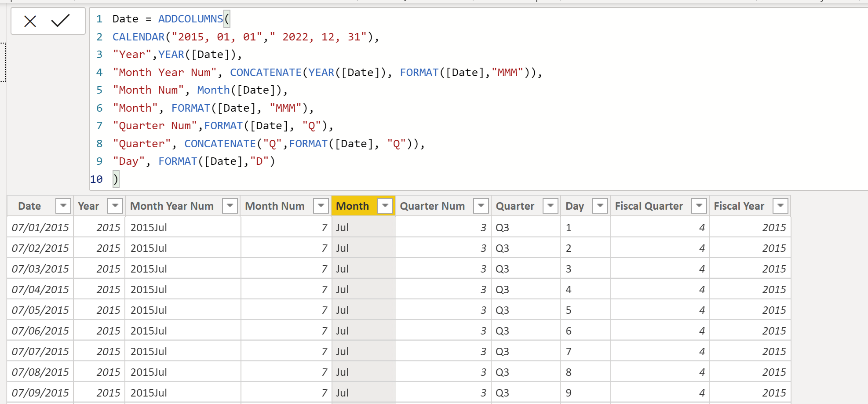Open the Year column filter dropdown
Viewport: 868px width, 404px height.
115,206
